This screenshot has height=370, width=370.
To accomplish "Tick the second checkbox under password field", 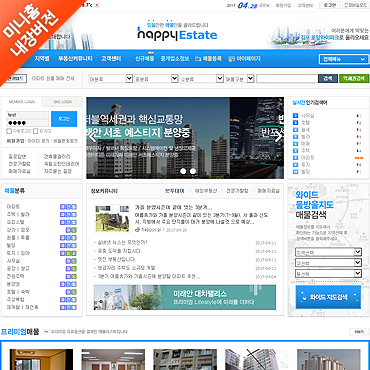I will pos(36,131).
